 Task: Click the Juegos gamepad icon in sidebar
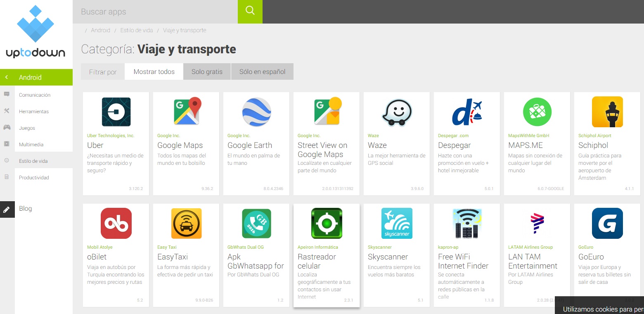[x=7, y=128]
